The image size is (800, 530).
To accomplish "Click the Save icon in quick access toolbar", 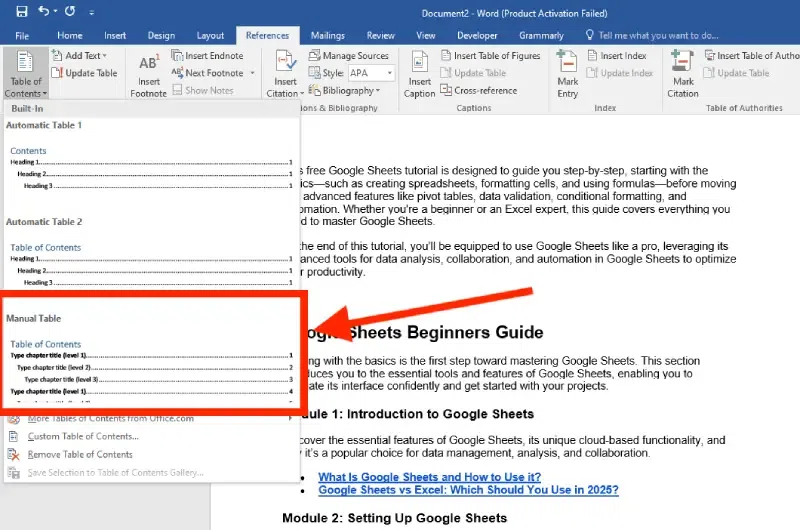I will pyautogui.click(x=22, y=11).
